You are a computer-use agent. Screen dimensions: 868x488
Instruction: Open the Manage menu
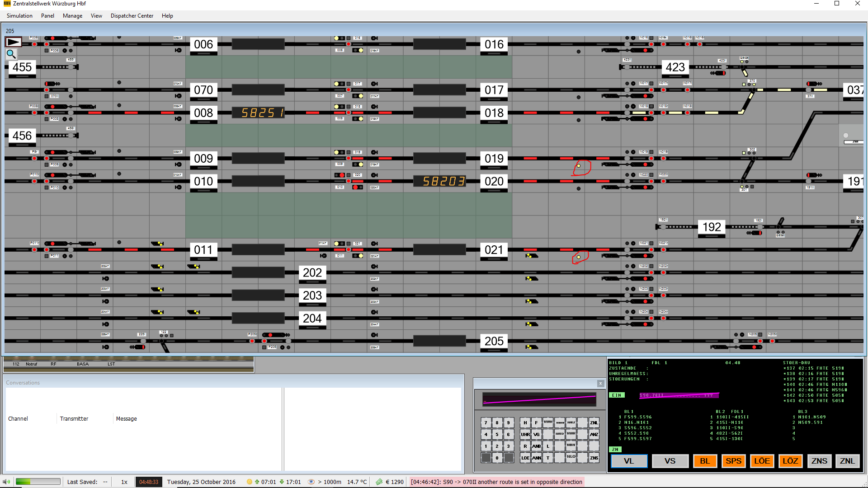(x=72, y=16)
